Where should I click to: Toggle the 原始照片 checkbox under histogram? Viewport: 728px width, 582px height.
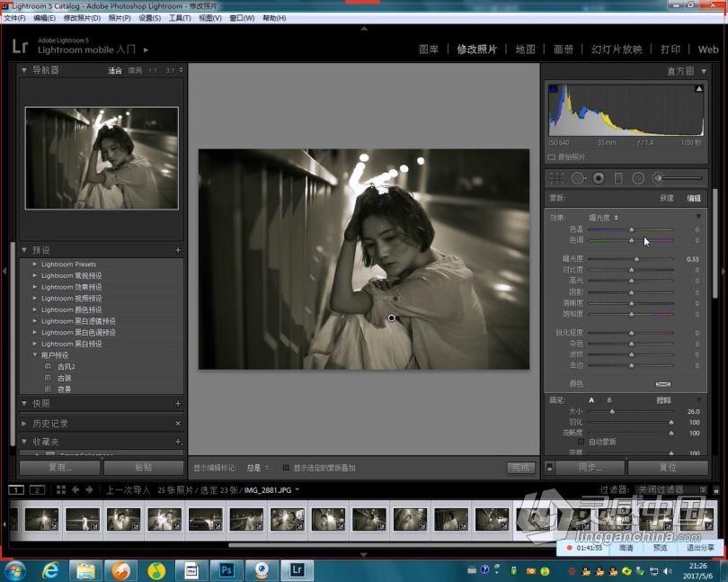point(551,157)
